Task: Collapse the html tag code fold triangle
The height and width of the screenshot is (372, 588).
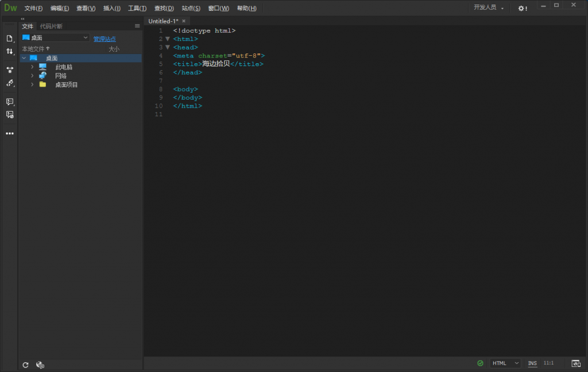Action: click(x=168, y=39)
